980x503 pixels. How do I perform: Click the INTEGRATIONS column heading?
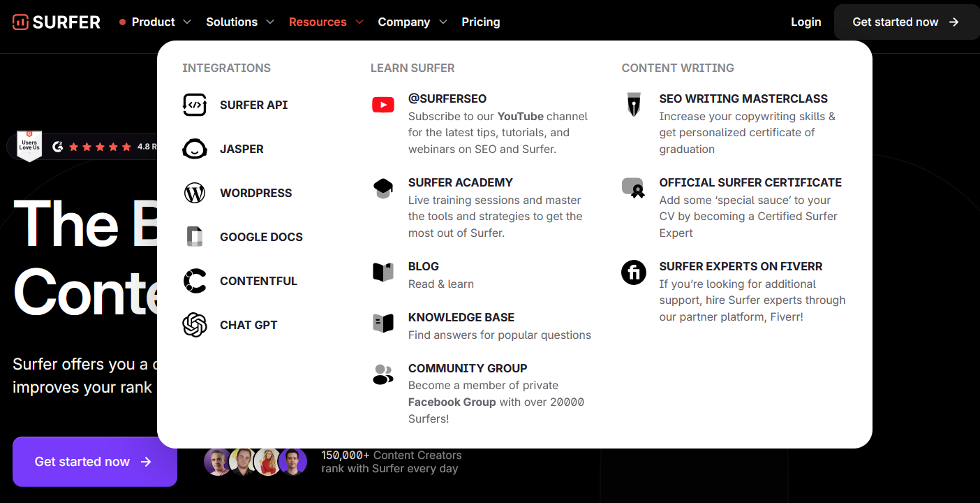(226, 68)
